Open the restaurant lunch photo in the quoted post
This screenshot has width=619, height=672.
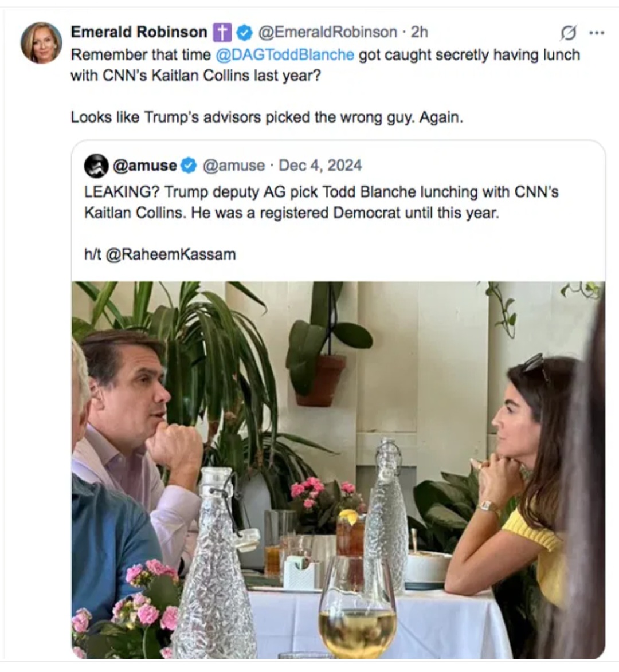pos(338,470)
